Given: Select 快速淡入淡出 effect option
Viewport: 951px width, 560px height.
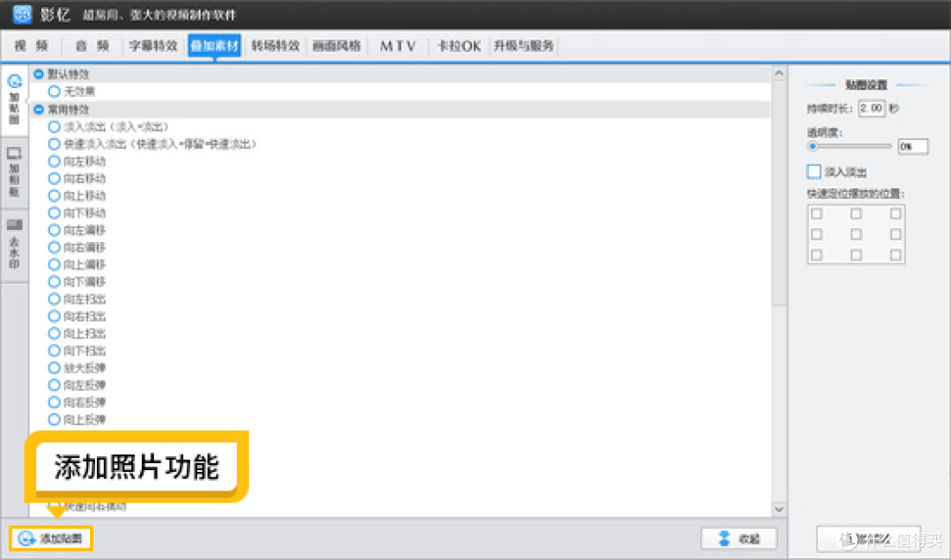Looking at the screenshot, I should 54,144.
